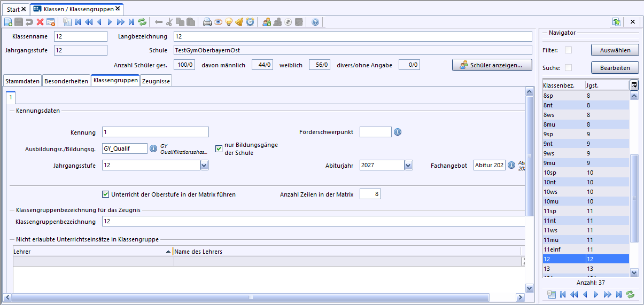Switch to the Besonderheiten tab
644x305 pixels.
point(66,81)
